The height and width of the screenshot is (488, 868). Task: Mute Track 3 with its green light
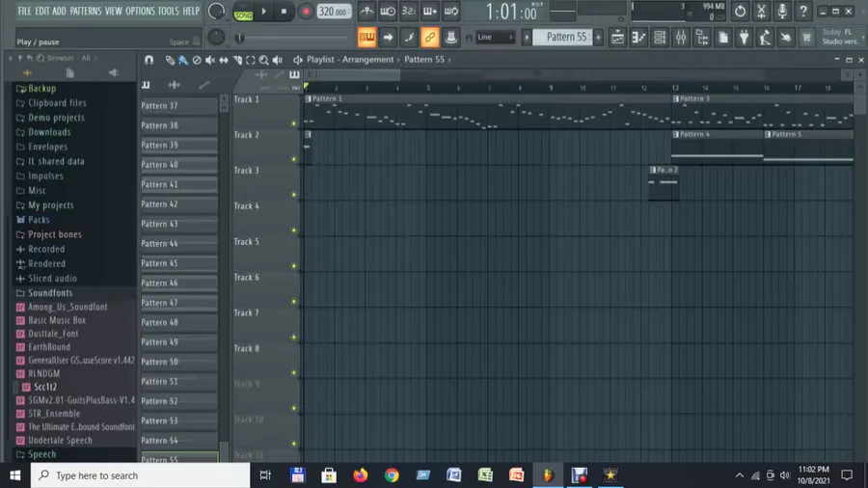(x=294, y=195)
